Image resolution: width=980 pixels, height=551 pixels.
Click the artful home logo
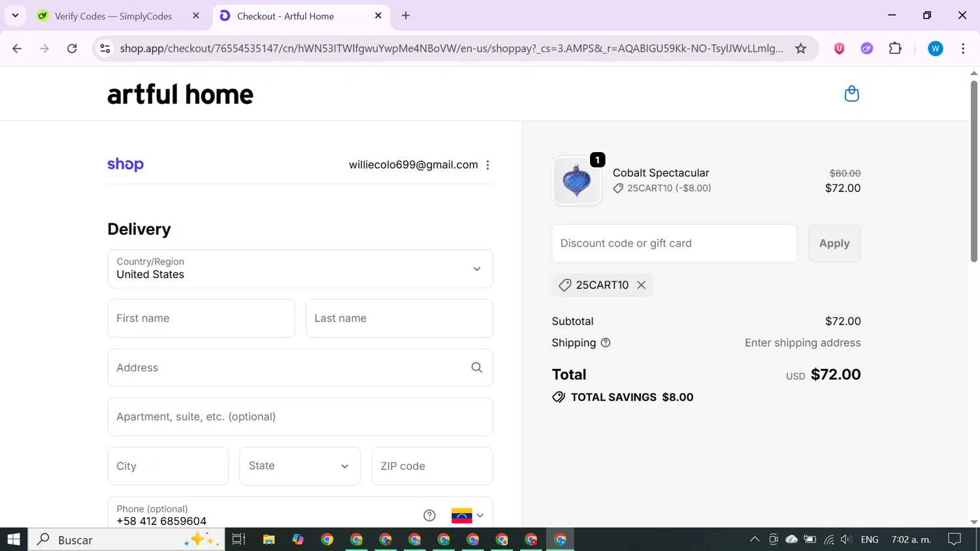(180, 95)
